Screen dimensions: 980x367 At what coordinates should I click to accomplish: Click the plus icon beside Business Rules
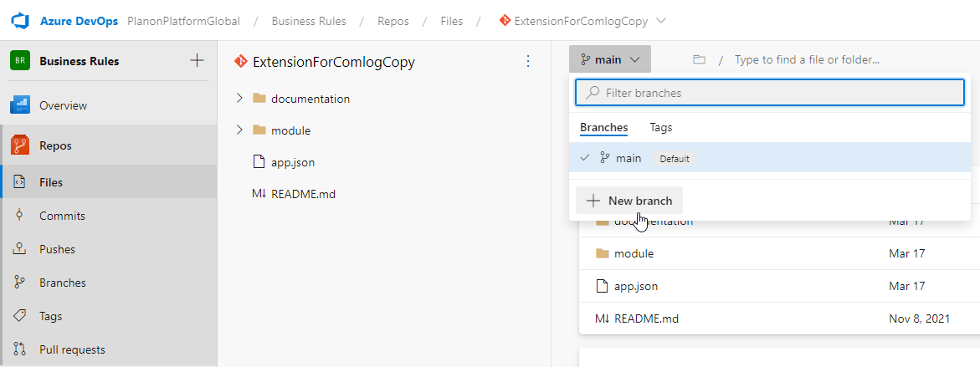point(197,60)
